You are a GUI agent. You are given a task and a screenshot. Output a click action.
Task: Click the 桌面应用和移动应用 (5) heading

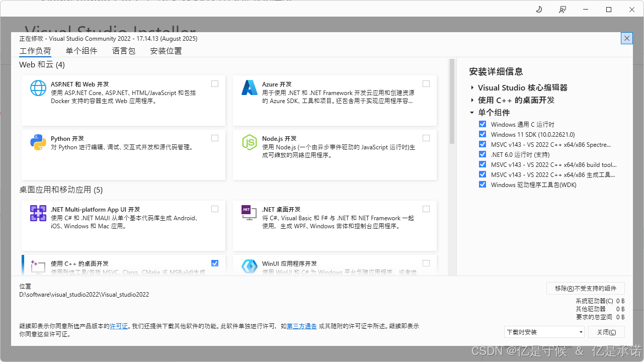[x=61, y=190]
